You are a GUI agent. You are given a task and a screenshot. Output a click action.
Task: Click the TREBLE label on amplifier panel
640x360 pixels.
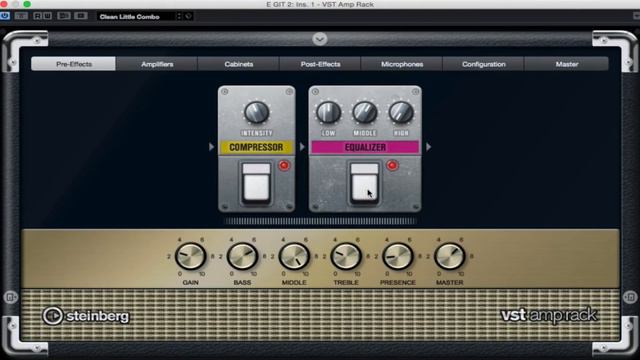[346, 282]
